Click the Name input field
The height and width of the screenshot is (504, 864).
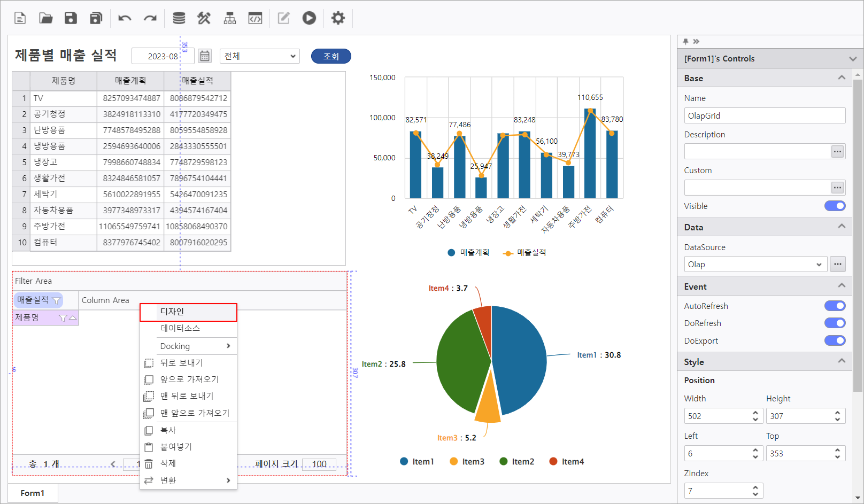(765, 115)
